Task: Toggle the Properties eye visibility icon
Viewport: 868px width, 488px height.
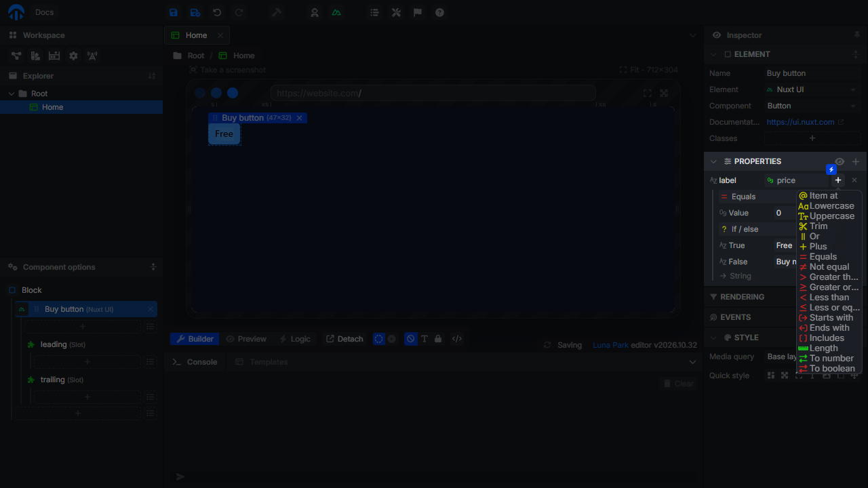Action: 840,161
